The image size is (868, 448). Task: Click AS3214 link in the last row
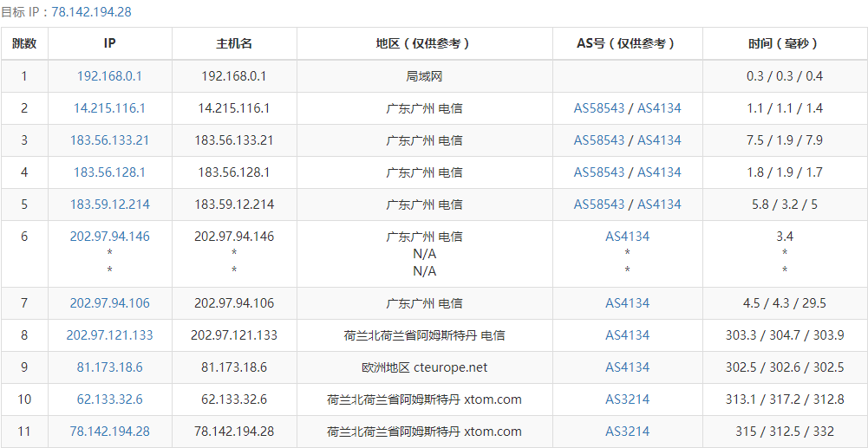[x=627, y=432]
